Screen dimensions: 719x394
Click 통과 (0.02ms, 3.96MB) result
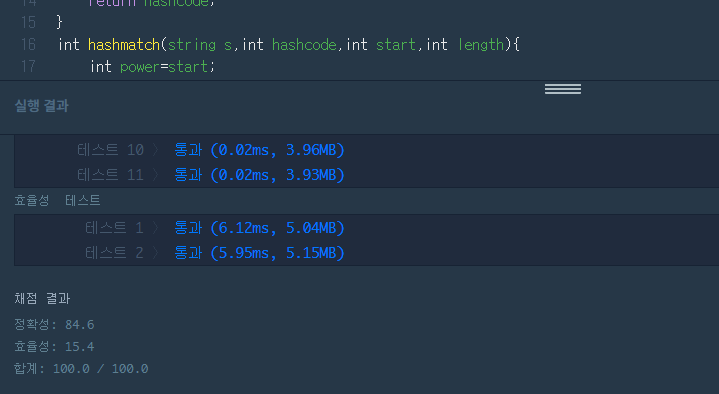[259, 150]
